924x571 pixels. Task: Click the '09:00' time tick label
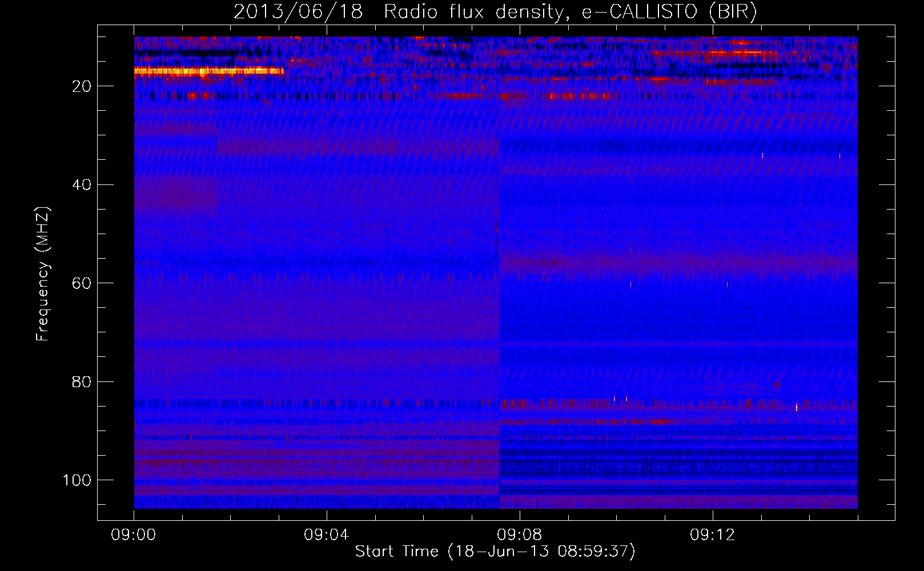[134, 535]
